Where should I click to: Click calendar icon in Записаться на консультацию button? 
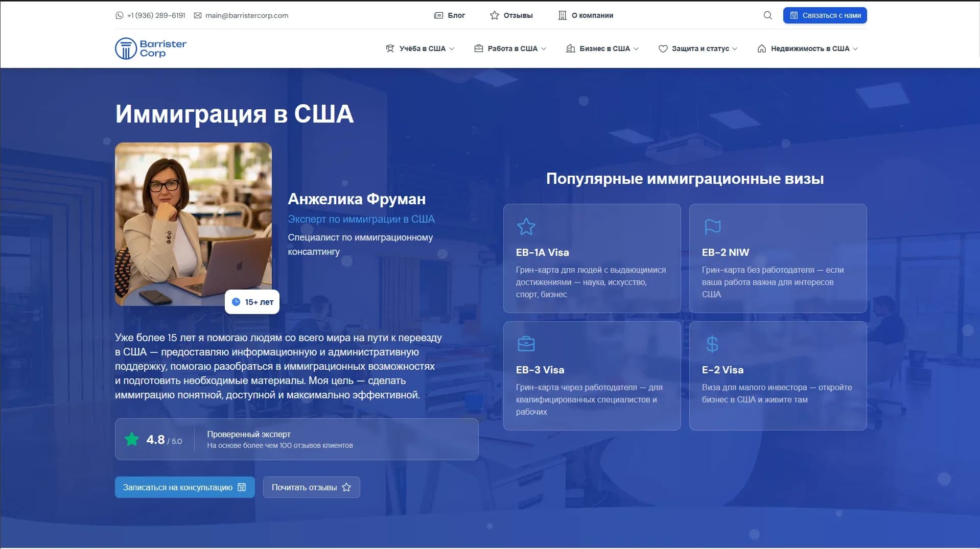[x=242, y=487]
